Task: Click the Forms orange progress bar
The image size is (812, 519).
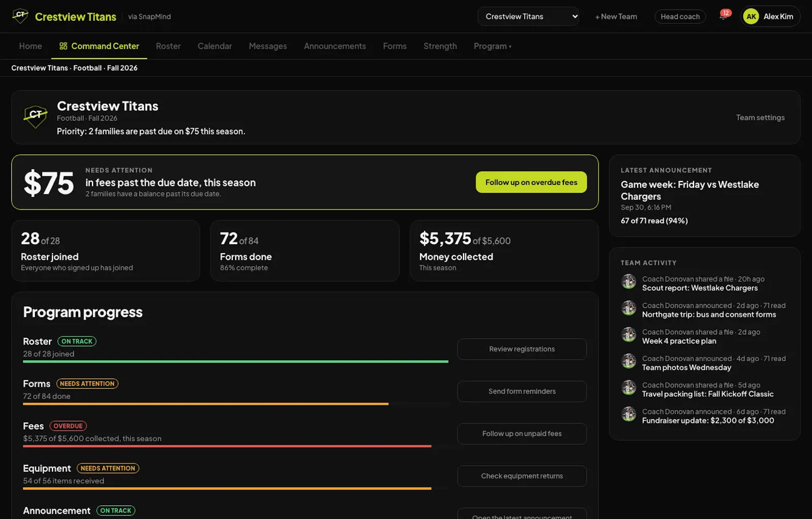Action: [x=206, y=404]
